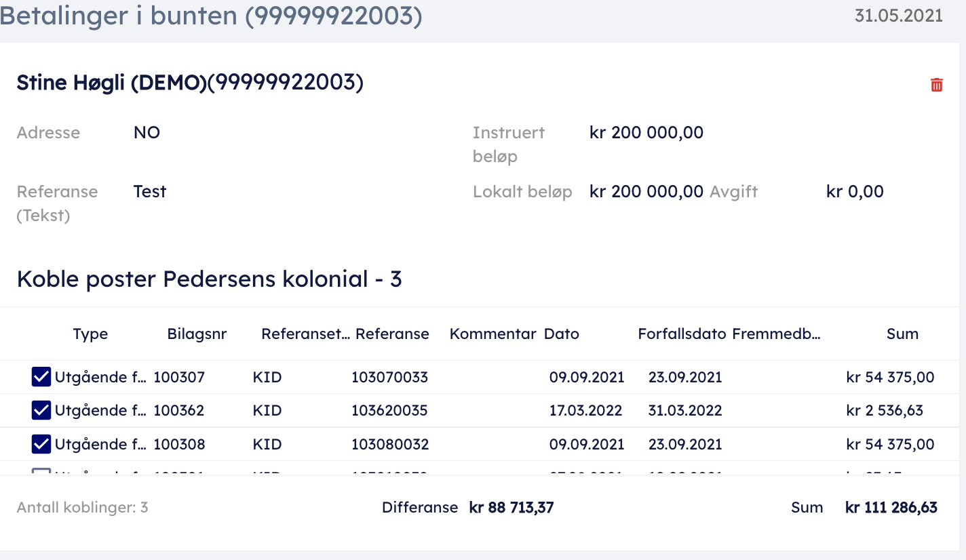Tick the unchecked checkbox in the fourth row
Screen dimensions: 966x560
41,472
